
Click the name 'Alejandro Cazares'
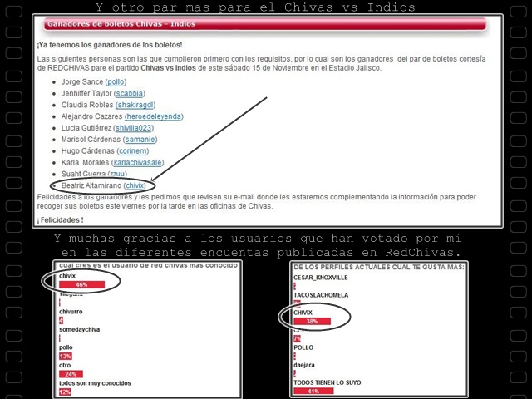[91, 116]
